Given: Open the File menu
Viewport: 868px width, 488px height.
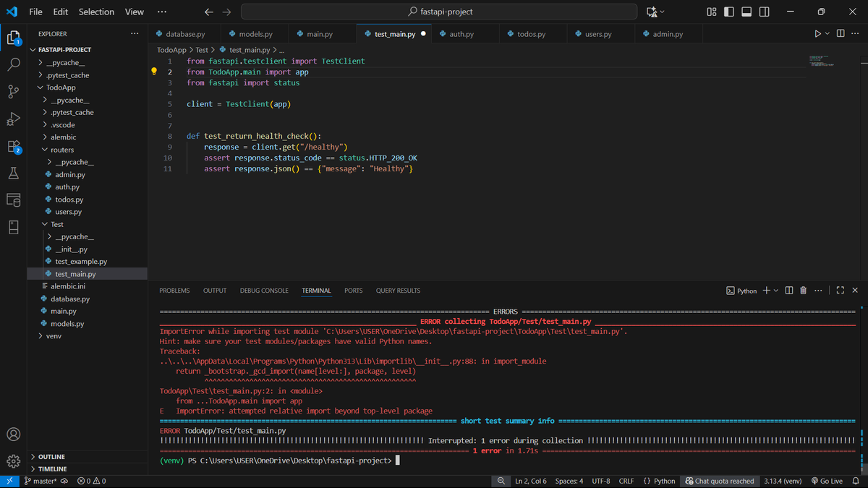Looking at the screenshot, I should point(35,12).
